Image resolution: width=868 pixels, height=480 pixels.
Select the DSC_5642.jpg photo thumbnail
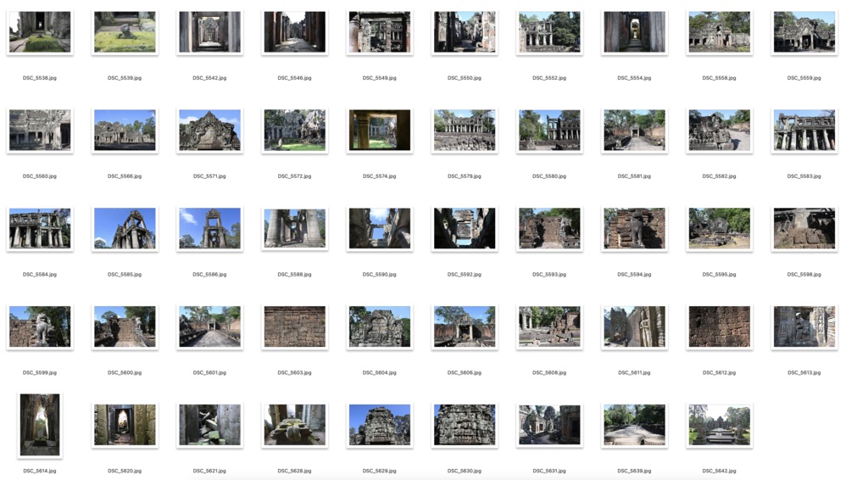tap(720, 425)
